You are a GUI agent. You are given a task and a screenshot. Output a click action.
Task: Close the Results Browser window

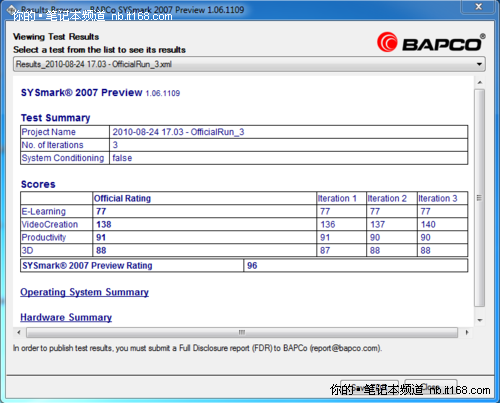tap(478, 7)
